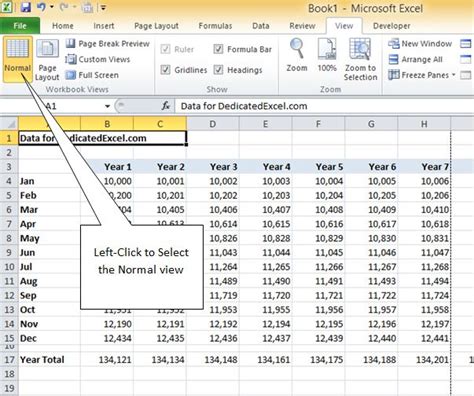
Task: Click the Insert Function fx icon
Action: click(166, 106)
